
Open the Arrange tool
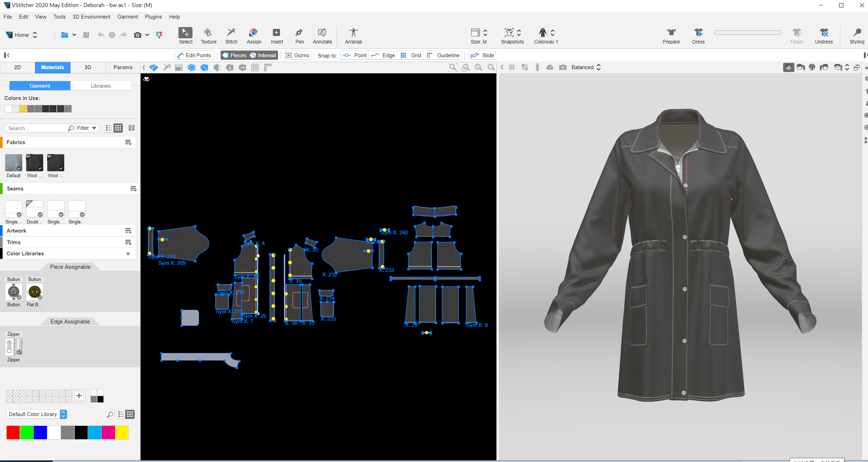[353, 35]
